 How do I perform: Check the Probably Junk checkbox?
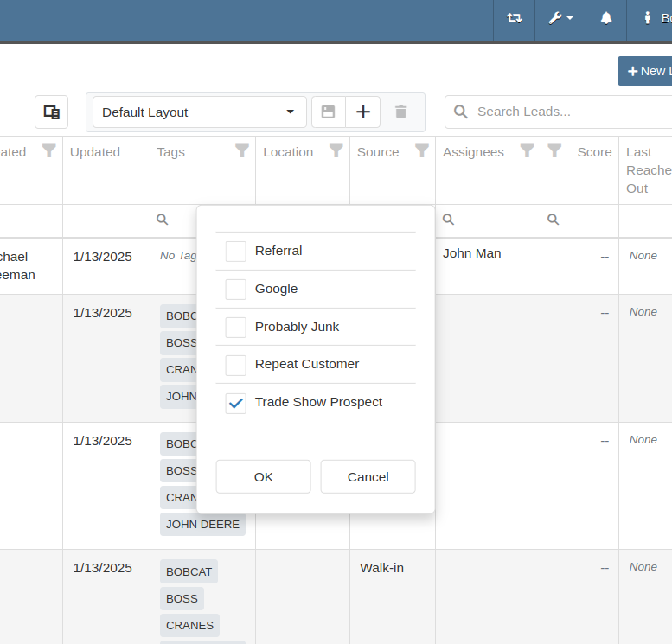[x=236, y=328]
